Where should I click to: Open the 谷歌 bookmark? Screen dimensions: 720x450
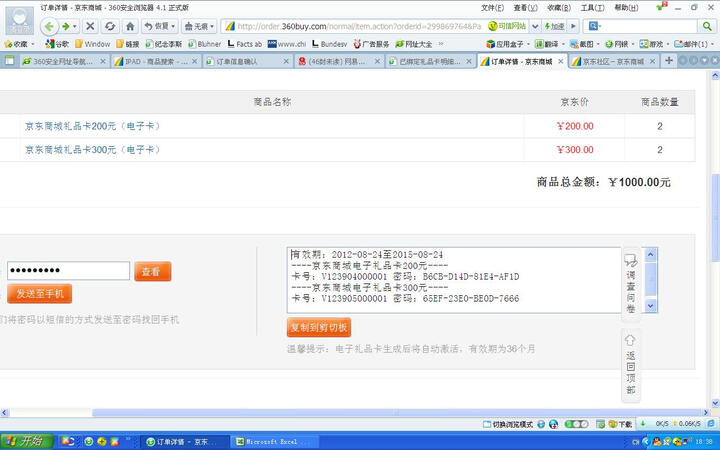click(x=57, y=44)
